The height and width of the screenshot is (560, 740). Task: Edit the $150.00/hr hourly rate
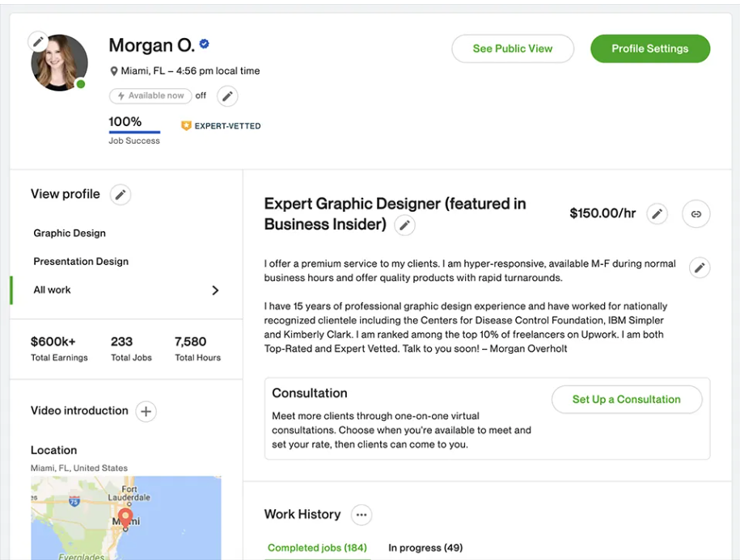[657, 214]
